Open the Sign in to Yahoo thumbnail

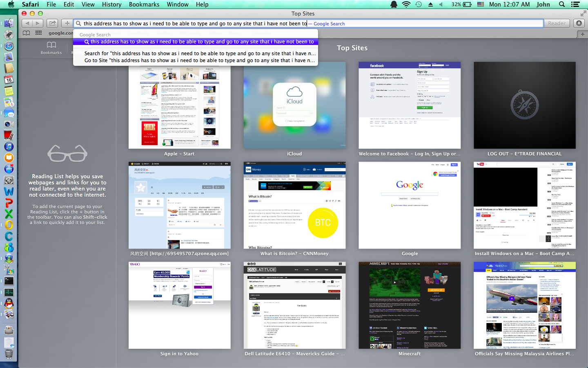(x=180, y=305)
